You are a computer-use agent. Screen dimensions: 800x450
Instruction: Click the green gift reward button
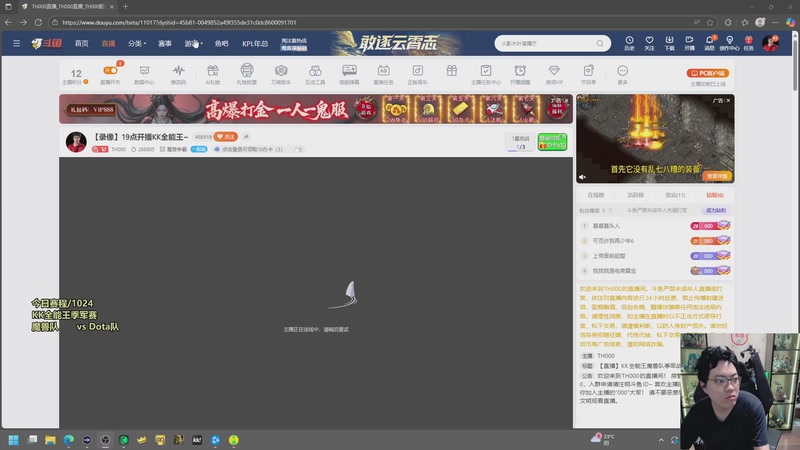[x=552, y=142]
